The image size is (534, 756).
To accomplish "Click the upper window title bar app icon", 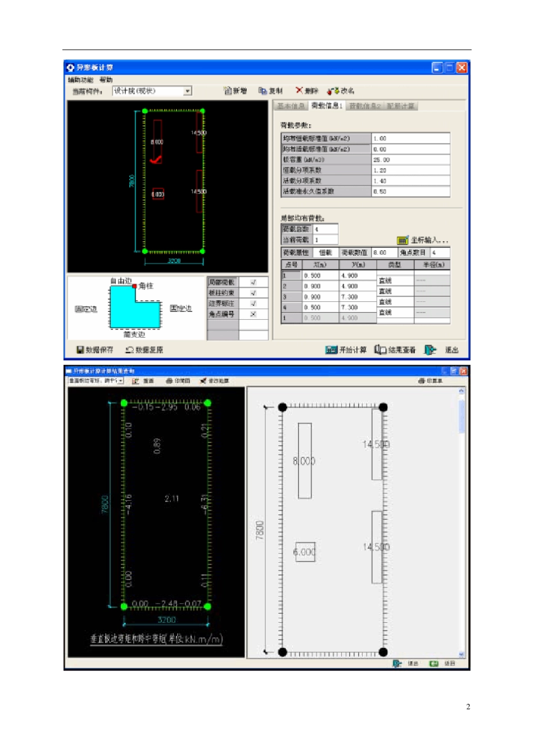I will pos(71,67).
